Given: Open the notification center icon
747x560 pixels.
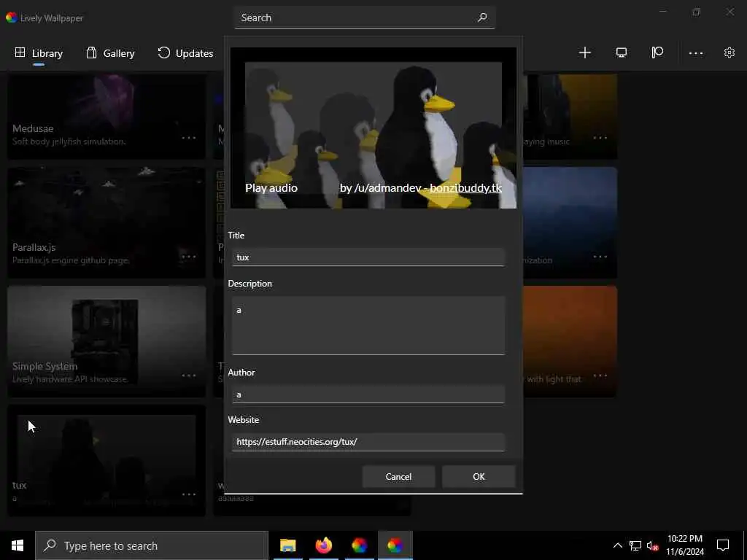Looking at the screenshot, I should pos(723,545).
